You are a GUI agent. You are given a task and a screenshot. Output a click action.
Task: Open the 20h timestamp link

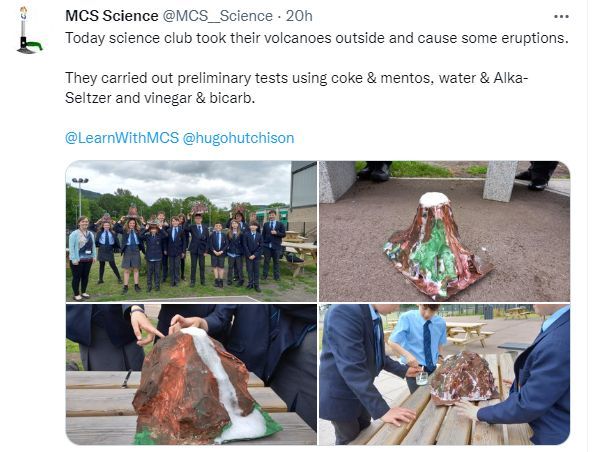click(x=299, y=16)
